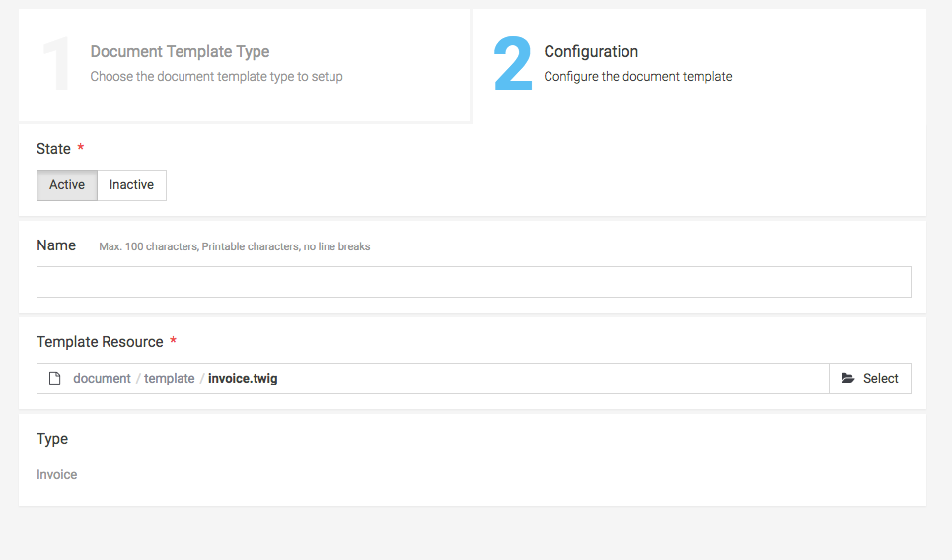Click the open folder icon beside Select
The height and width of the screenshot is (560, 952).
point(847,379)
